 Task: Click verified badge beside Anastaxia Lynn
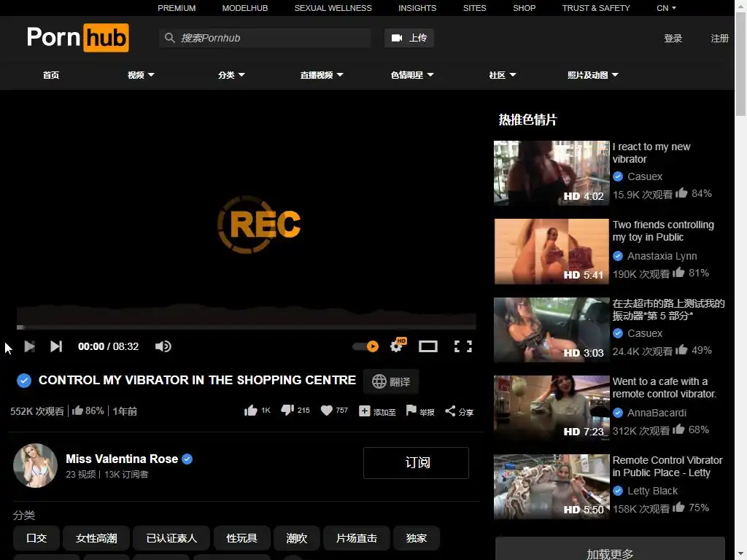tap(618, 256)
